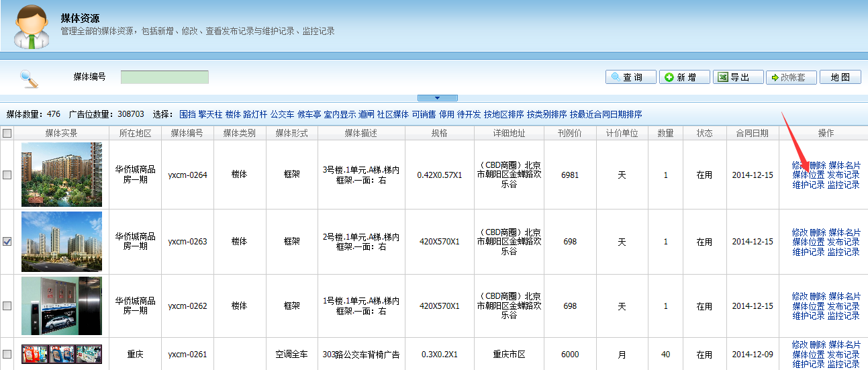Uncheck the box for row yxcm-0263
The image size is (868, 370).
click(x=7, y=242)
